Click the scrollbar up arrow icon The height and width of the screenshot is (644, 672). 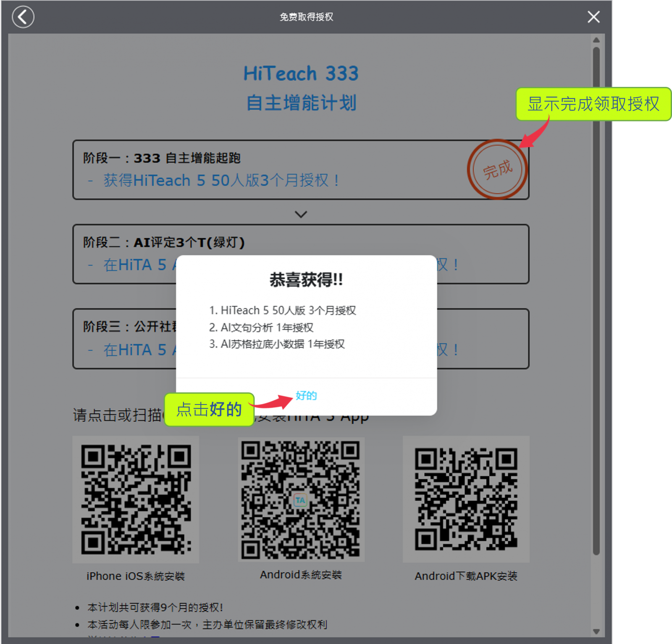[596, 39]
